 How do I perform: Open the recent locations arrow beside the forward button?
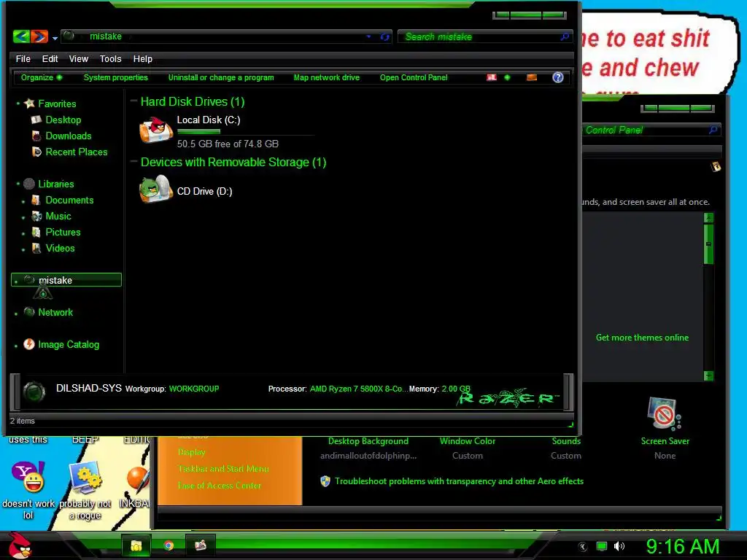pos(55,38)
